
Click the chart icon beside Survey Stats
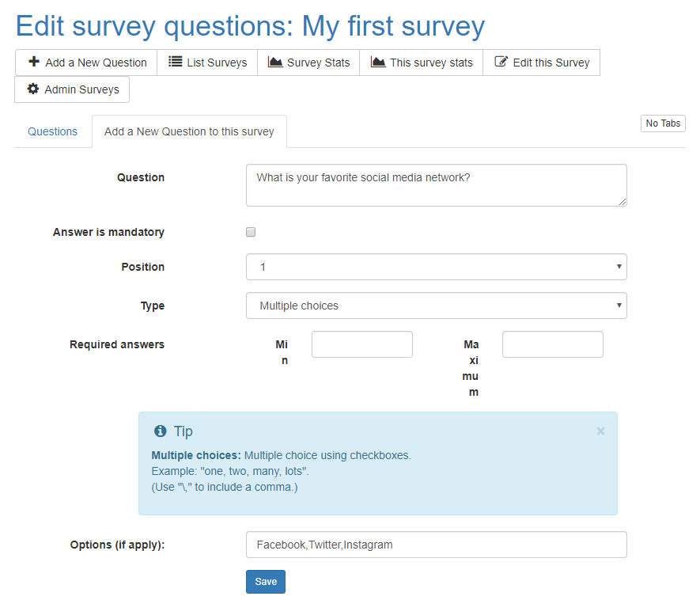pos(275,62)
